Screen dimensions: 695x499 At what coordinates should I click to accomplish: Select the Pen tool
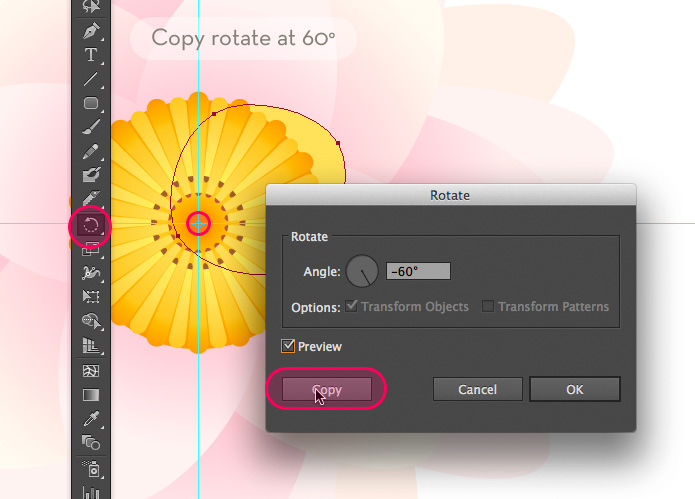(91, 31)
